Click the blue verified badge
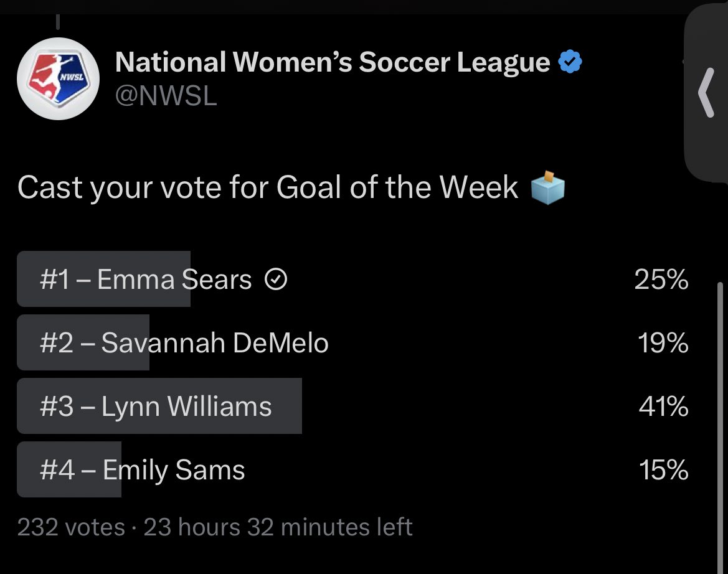 [570, 62]
